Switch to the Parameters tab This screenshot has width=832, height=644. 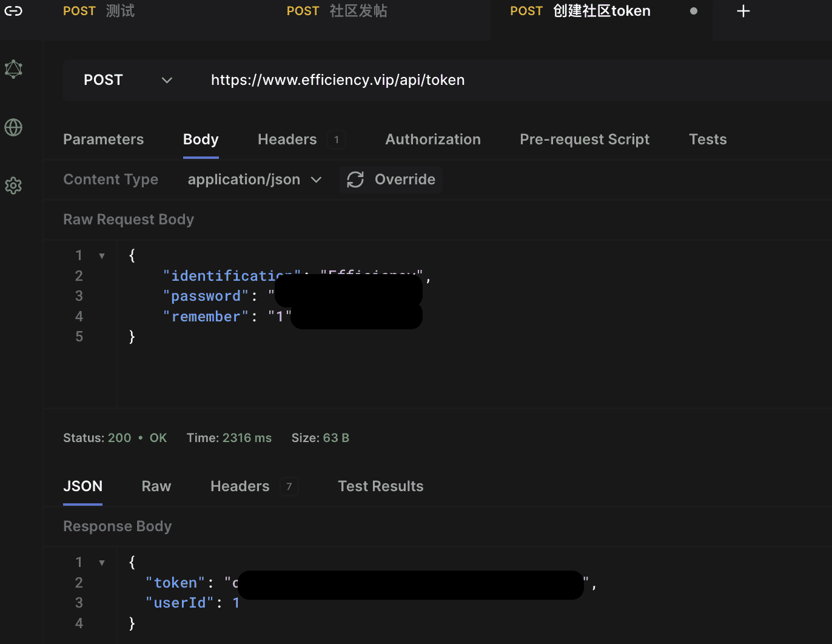click(x=103, y=139)
